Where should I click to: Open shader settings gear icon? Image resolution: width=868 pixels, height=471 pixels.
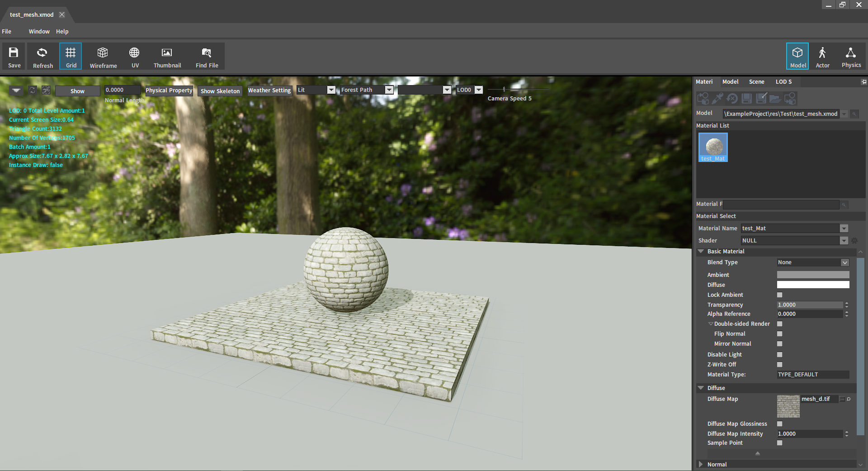[x=854, y=241]
